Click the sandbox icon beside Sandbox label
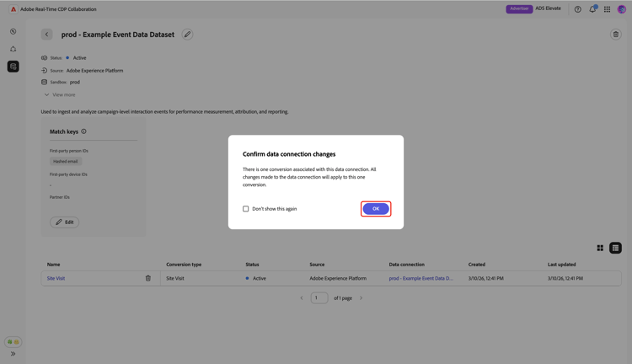Viewport: 632px width, 364px height. click(45, 82)
